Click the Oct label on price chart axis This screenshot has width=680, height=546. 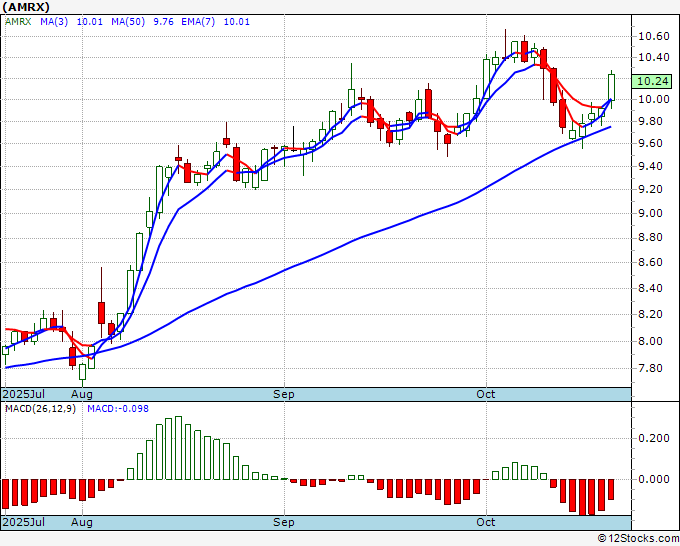(486, 394)
